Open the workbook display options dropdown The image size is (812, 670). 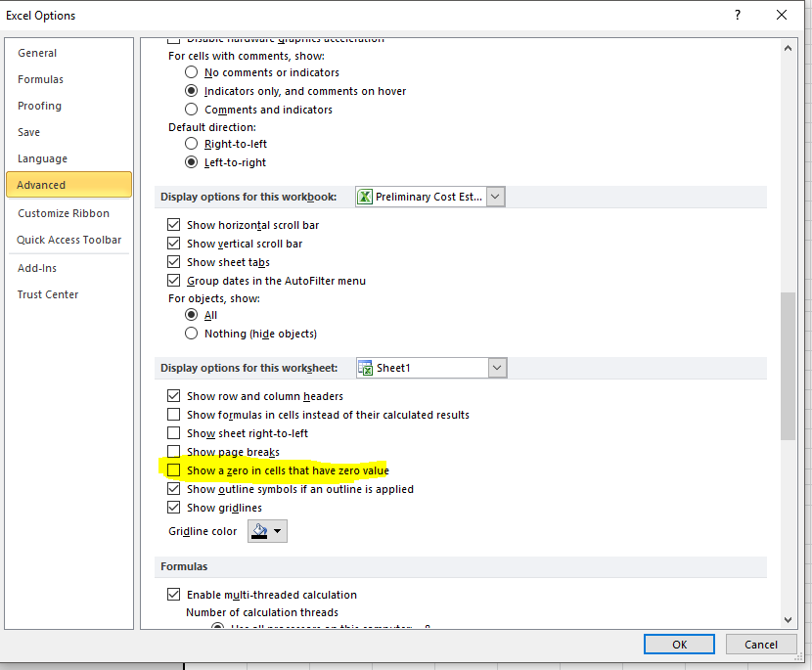point(495,196)
